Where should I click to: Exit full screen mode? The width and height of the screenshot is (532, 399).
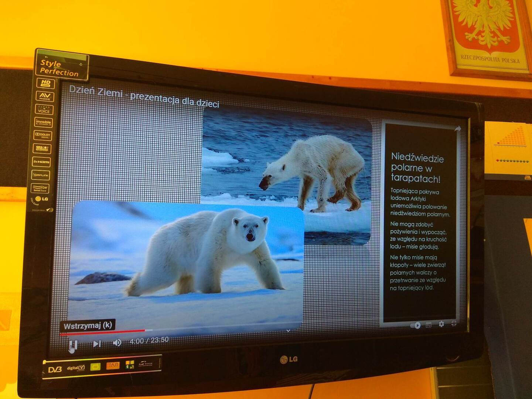(454, 323)
